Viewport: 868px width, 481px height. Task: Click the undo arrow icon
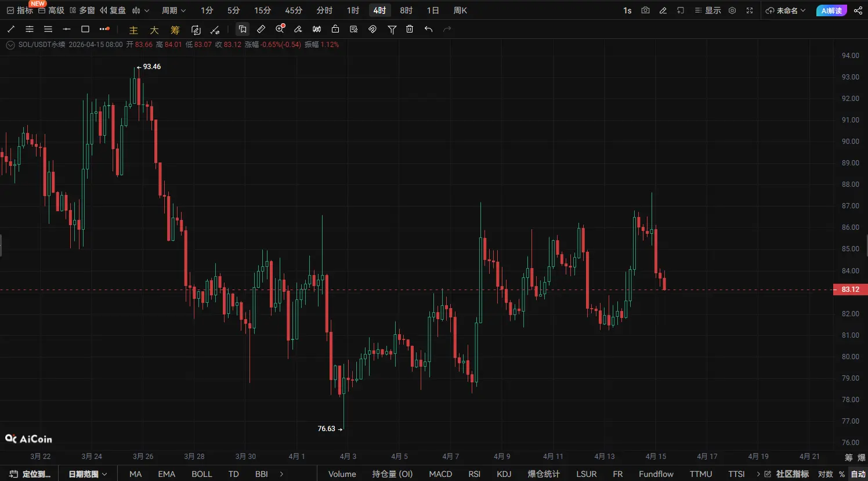point(428,29)
